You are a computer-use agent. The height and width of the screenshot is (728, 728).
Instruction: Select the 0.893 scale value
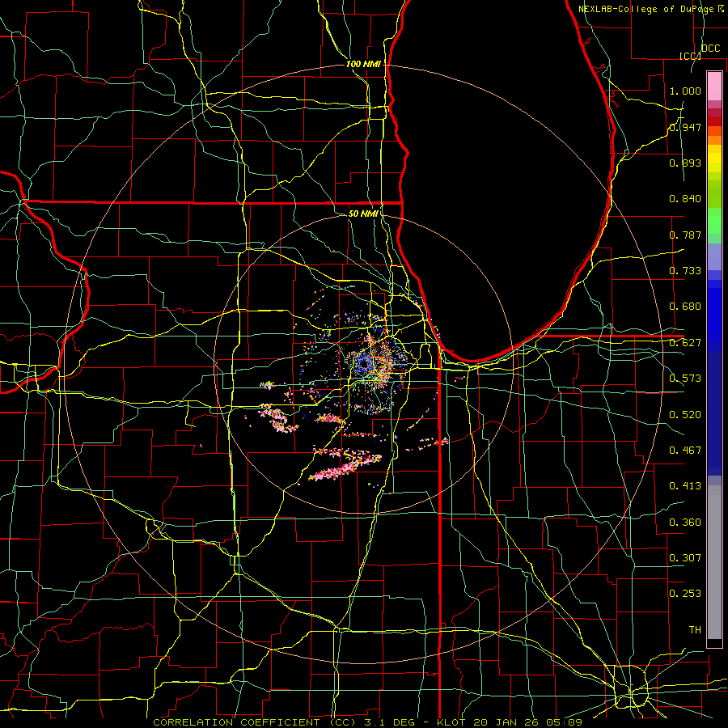tap(685, 163)
